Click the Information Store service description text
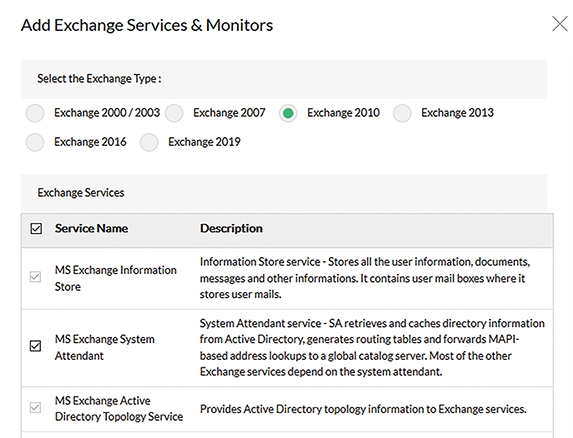The image size is (573, 438). pyautogui.click(x=365, y=278)
